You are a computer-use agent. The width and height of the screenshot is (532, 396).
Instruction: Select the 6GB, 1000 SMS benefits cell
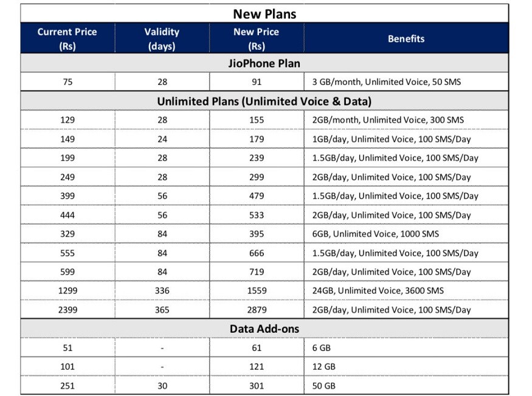pos(406,234)
